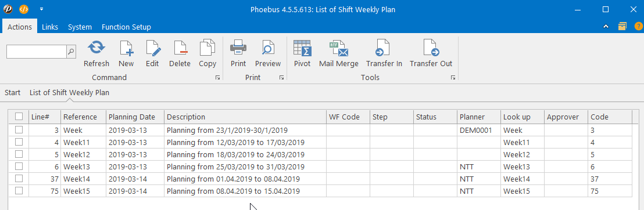Screen dimensions: 644x210
Task: Click the Copy icon
Action: click(x=207, y=48)
